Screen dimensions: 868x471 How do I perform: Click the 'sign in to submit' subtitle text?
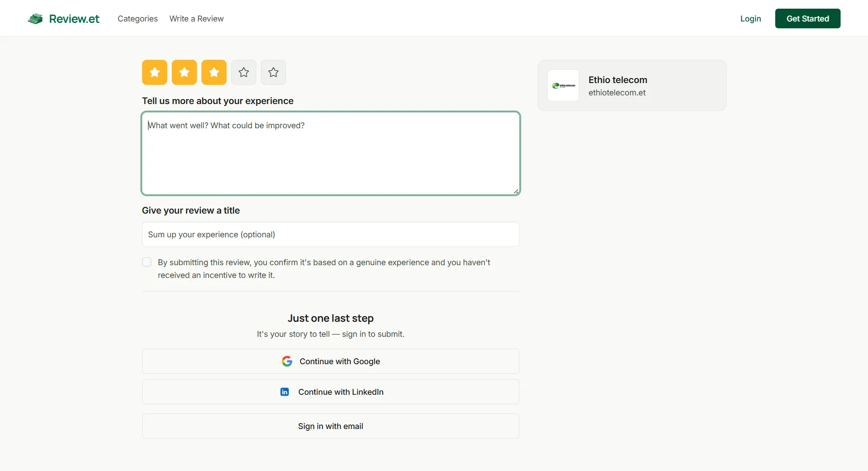coord(331,334)
